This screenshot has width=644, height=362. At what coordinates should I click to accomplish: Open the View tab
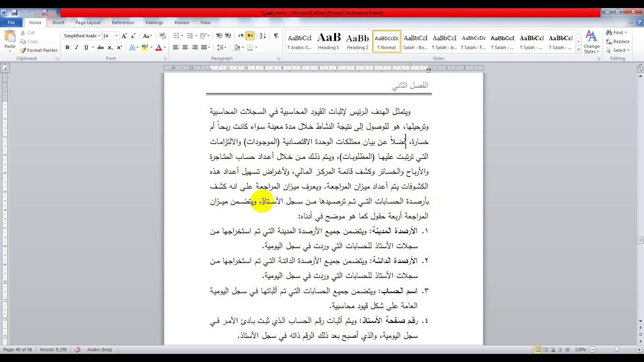(x=205, y=23)
